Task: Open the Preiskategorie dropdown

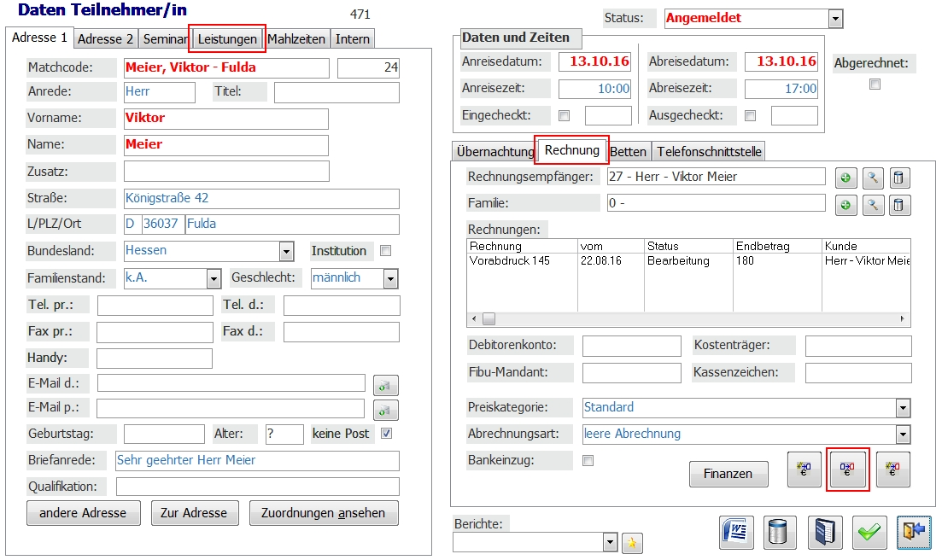Action: (903, 408)
